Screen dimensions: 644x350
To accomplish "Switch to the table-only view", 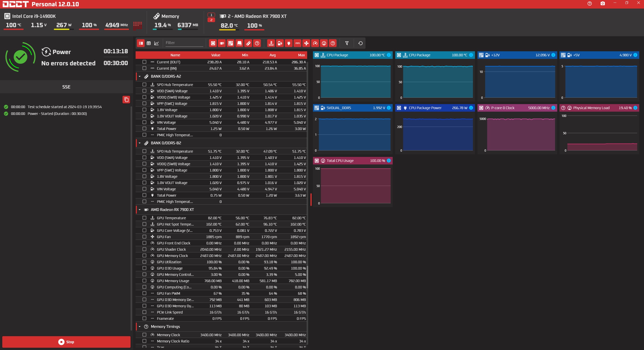I will [149, 43].
